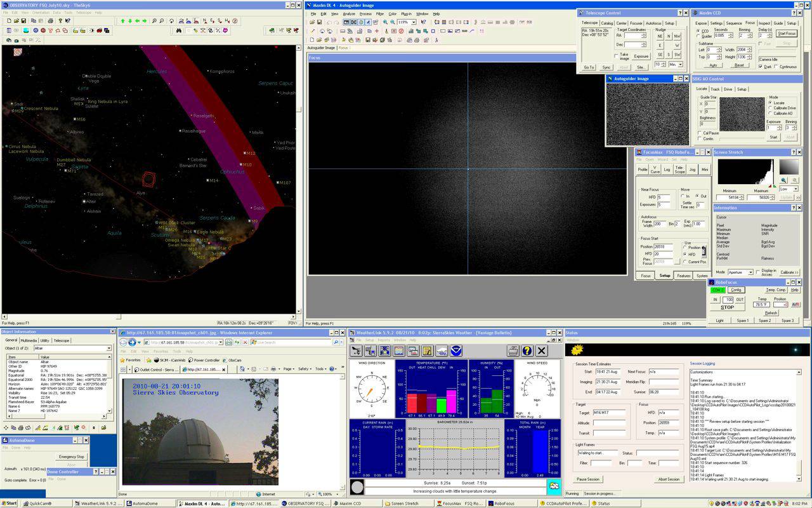Click the NE nudge button in Telescope Control

tap(660, 36)
